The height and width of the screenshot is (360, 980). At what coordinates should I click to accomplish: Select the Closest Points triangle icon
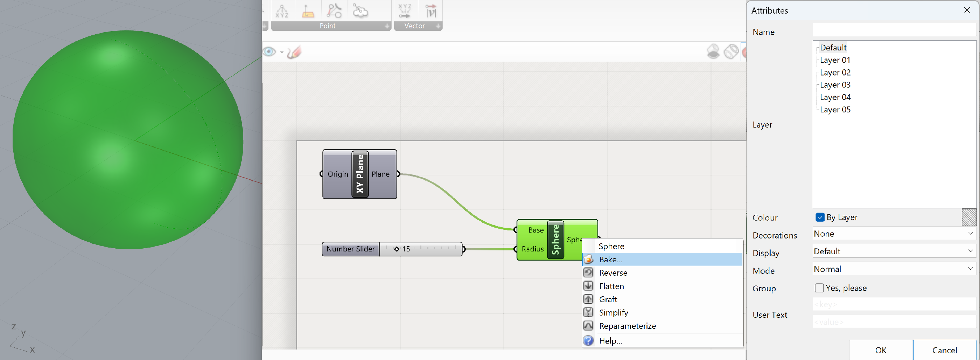click(x=334, y=11)
